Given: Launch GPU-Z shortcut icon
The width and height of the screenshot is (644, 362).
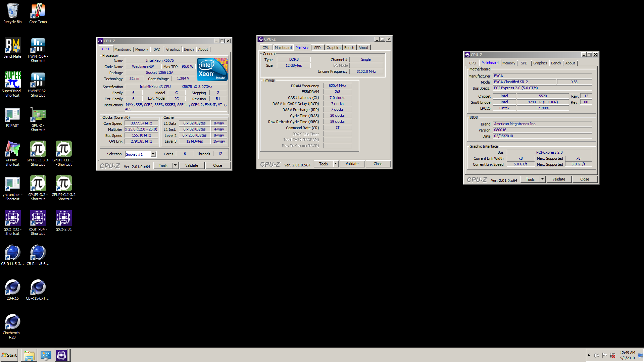Looking at the screenshot, I should pos(38,119).
